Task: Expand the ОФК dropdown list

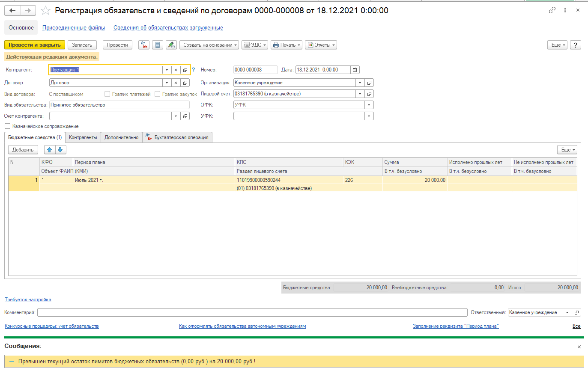Action: point(369,105)
